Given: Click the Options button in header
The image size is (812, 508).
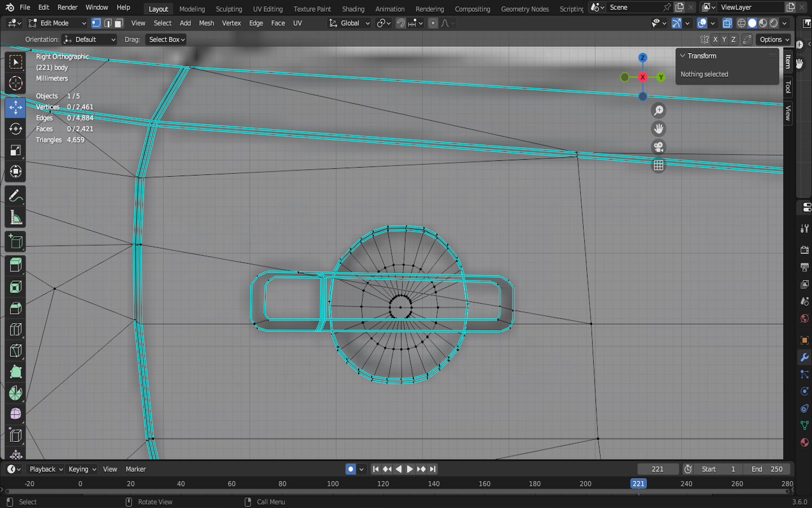Looking at the screenshot, I should tap(774, 40).
